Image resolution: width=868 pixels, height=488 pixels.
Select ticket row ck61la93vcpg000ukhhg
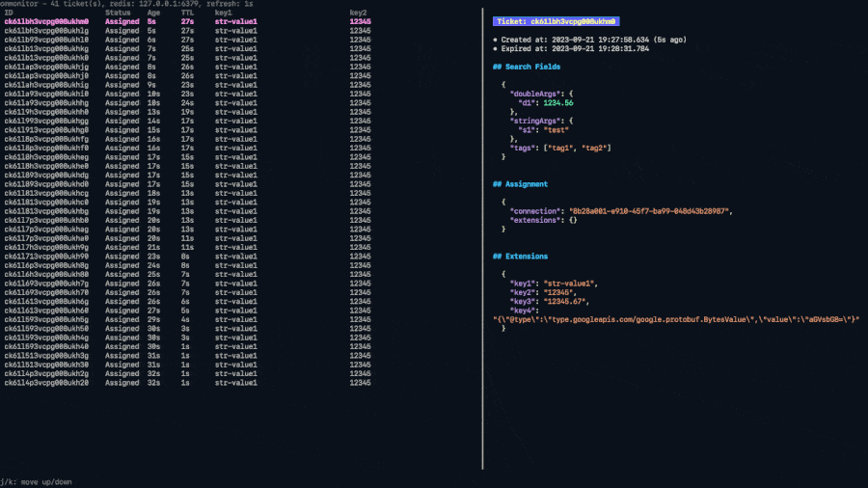tap(188, 103)
